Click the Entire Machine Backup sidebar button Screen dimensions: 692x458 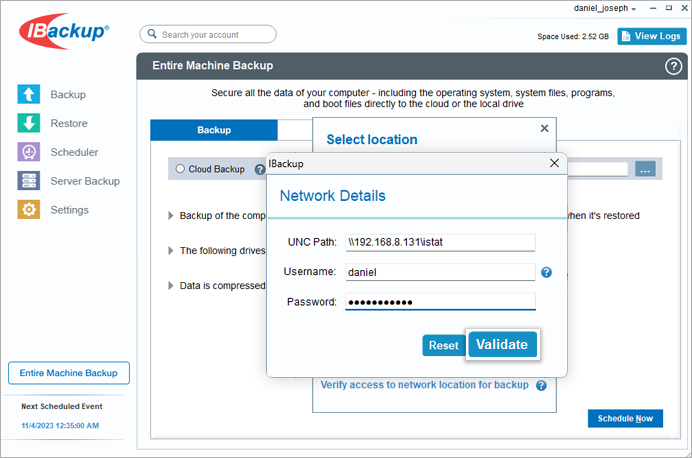click(69, 373)
